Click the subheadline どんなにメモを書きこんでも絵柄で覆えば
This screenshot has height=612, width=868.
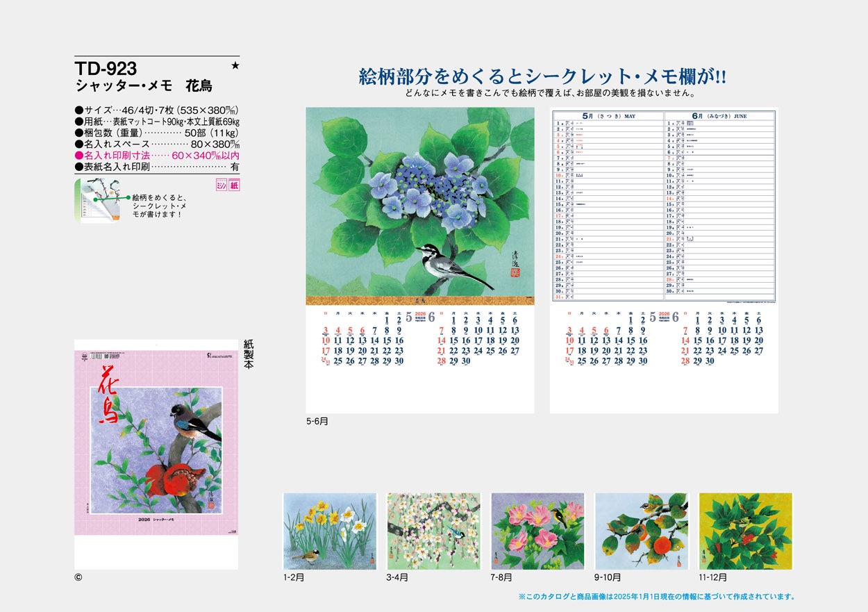(551, 93)
